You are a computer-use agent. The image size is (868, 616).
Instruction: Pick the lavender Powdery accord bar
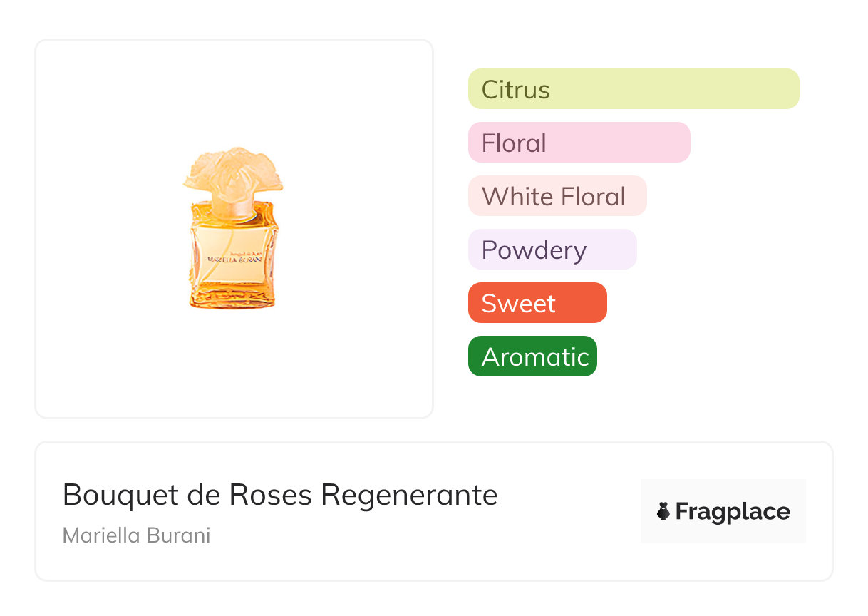point(552,250)
